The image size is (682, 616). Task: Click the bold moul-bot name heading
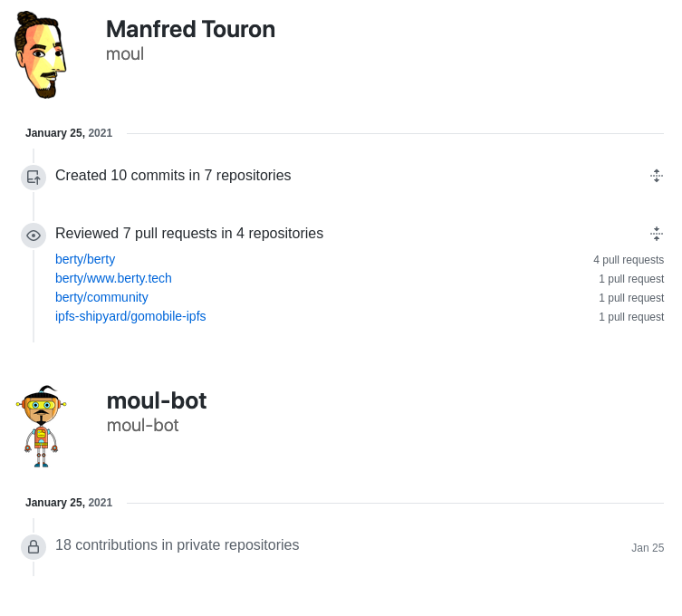157,400
